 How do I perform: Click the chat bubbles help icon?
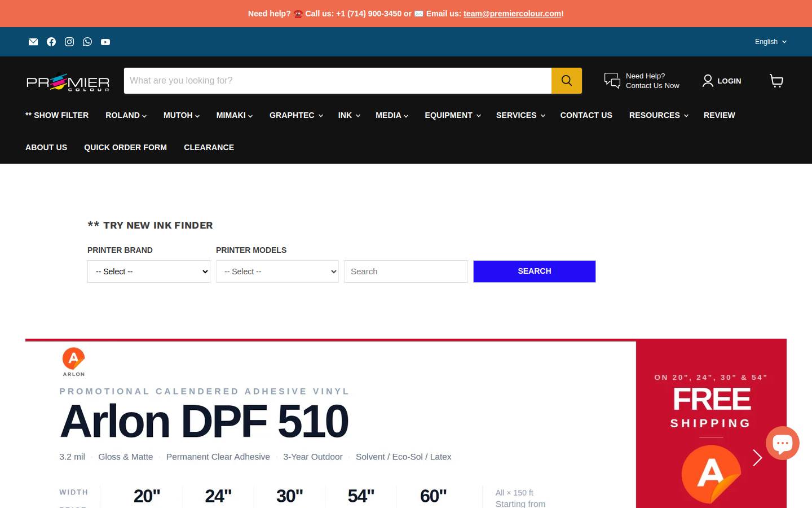612,81
